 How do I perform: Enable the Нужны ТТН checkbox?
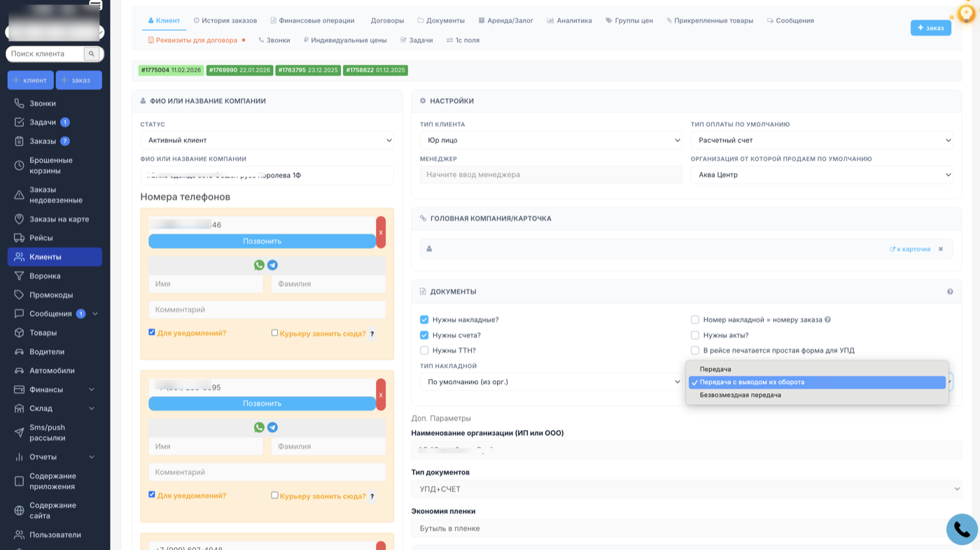coord(424,351)
